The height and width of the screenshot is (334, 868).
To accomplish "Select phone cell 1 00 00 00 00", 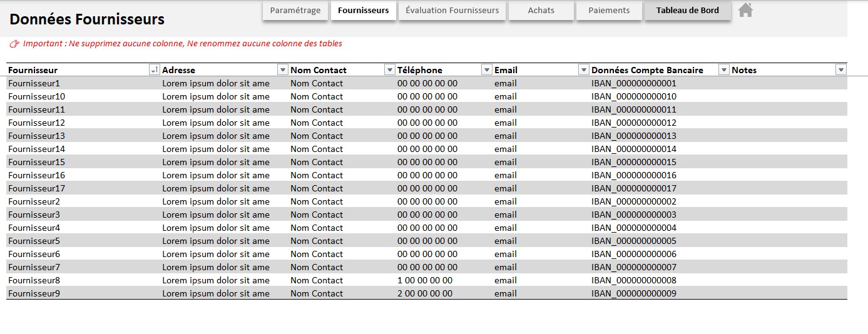I will [x=424, y=280].
